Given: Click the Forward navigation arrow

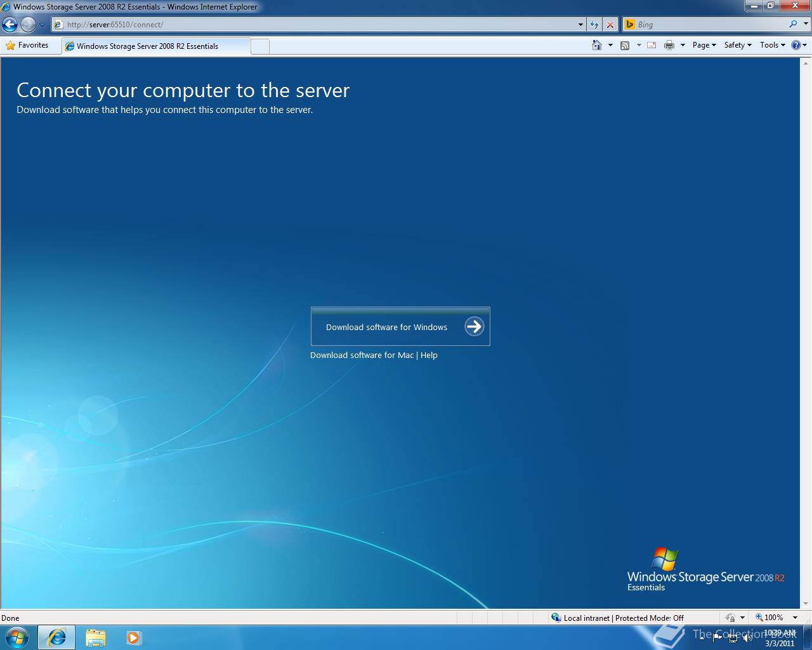Looking at the screenshot, I should (x=28, y=25).
